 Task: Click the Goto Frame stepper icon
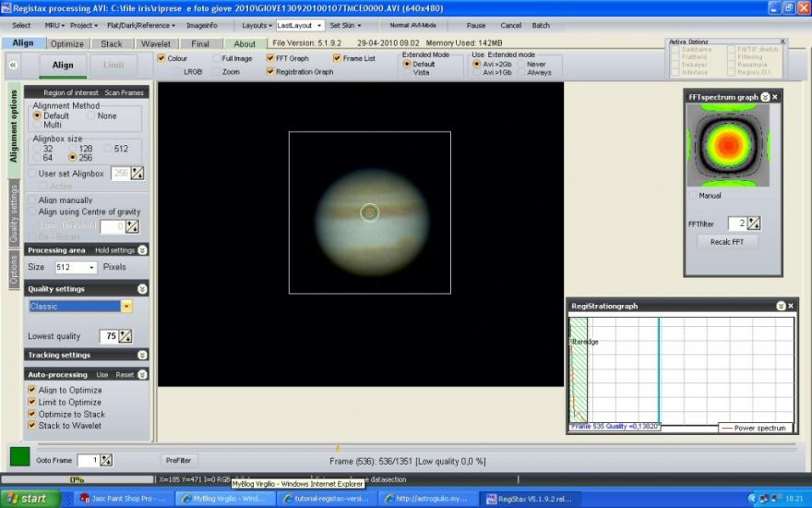pyautogui.click(x=106, y=460)
